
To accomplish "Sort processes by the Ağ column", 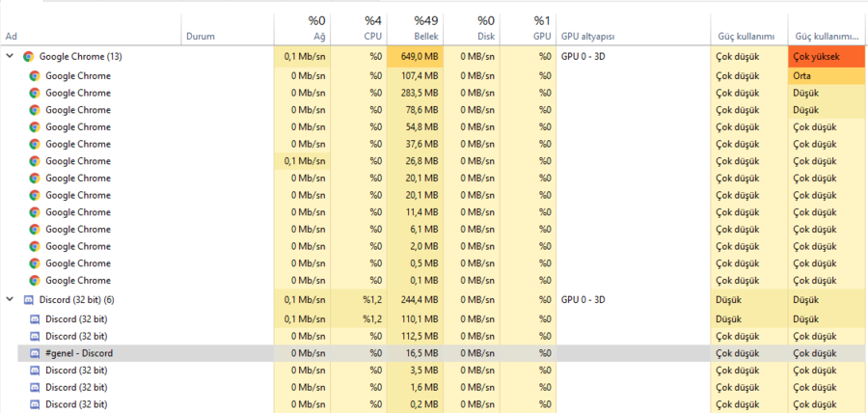I will [x=302, y=29].
